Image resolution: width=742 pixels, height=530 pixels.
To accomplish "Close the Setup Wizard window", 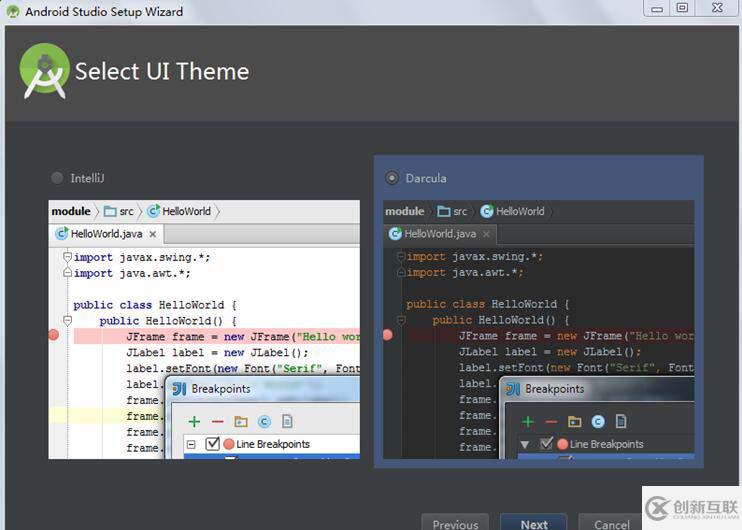I will point(717,8).
